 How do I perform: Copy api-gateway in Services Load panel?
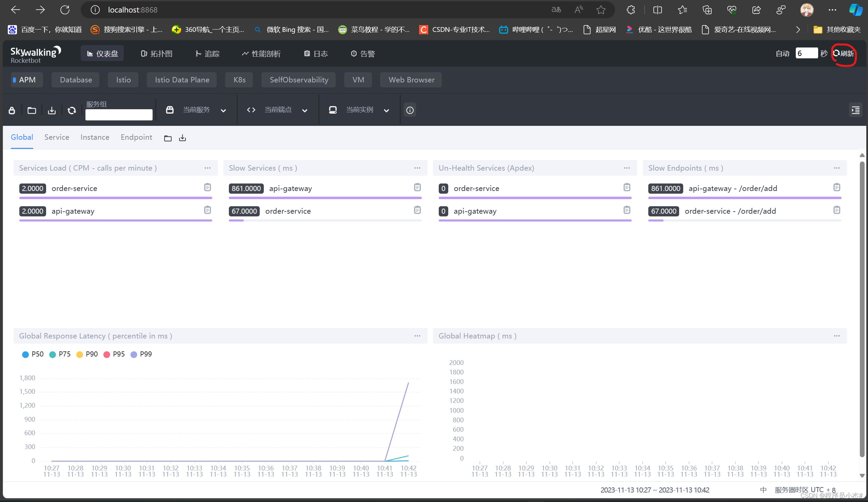pyautogui.click(x=208, y=210)
